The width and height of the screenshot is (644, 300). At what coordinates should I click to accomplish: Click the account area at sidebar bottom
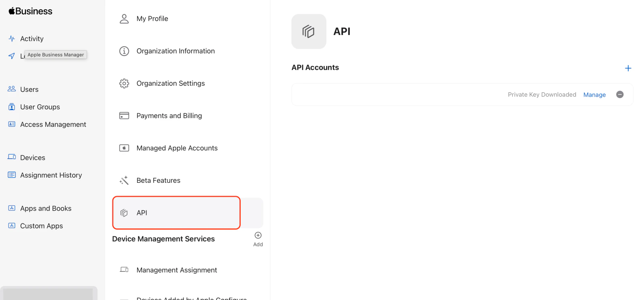coord(48,294)
